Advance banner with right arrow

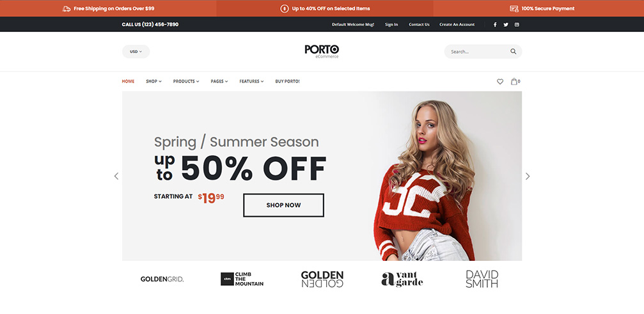click(x=528, y=176)
